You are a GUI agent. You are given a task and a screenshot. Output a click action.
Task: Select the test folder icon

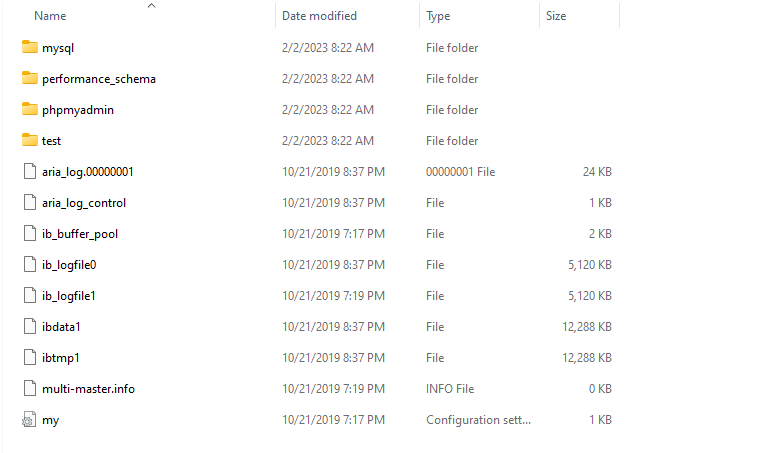tap(29, 140)
